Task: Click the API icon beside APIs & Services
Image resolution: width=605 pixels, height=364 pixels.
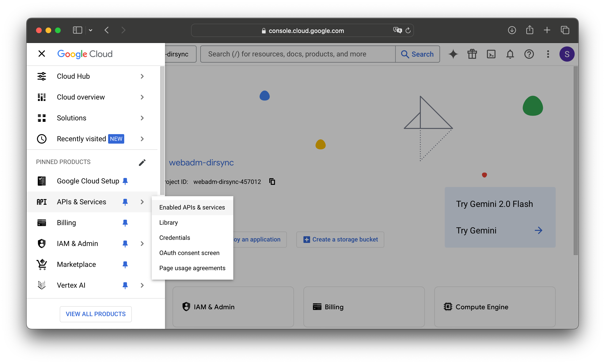Action: coord(42,202)
